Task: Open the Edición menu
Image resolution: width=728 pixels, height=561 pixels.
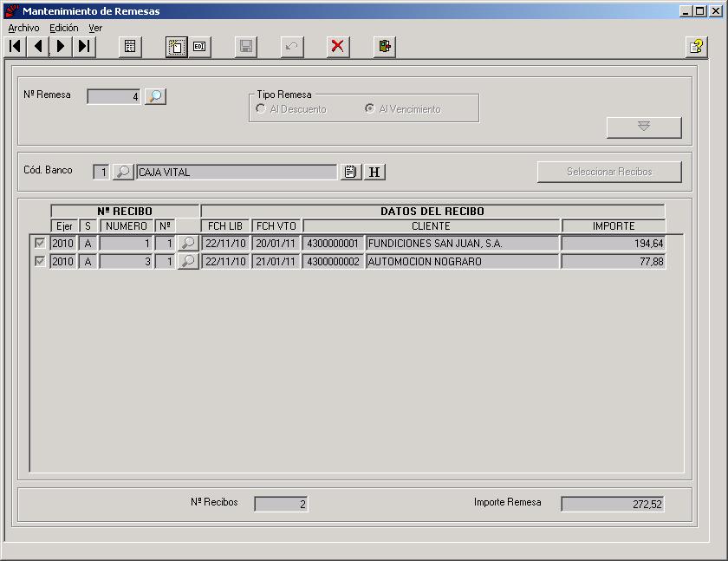Action: 64,28
